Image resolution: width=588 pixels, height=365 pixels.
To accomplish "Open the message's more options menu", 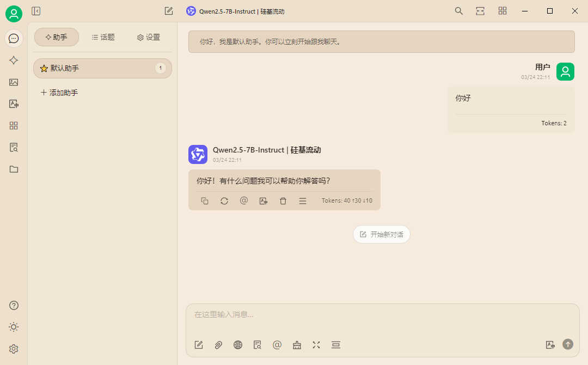I will 302,200.
